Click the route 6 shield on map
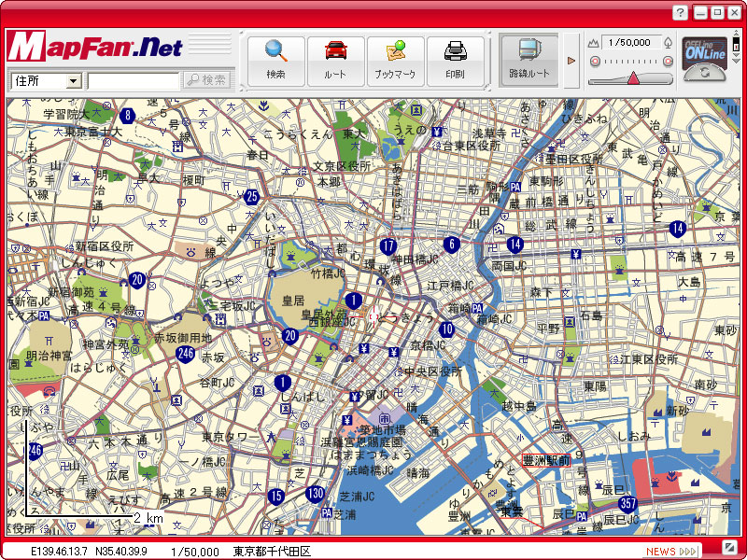The width and height of the screenshot is (747, 560). pos(452,245)
